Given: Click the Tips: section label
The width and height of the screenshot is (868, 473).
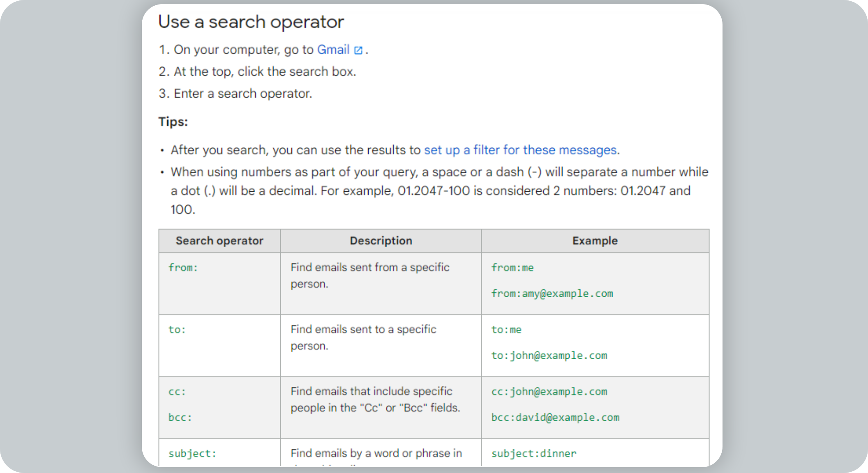Looking at the screenshot, I should coord(173,122).
